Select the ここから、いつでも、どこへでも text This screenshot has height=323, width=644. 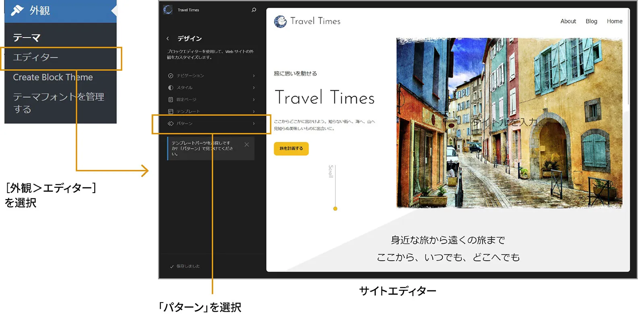(x=448, y=257)
